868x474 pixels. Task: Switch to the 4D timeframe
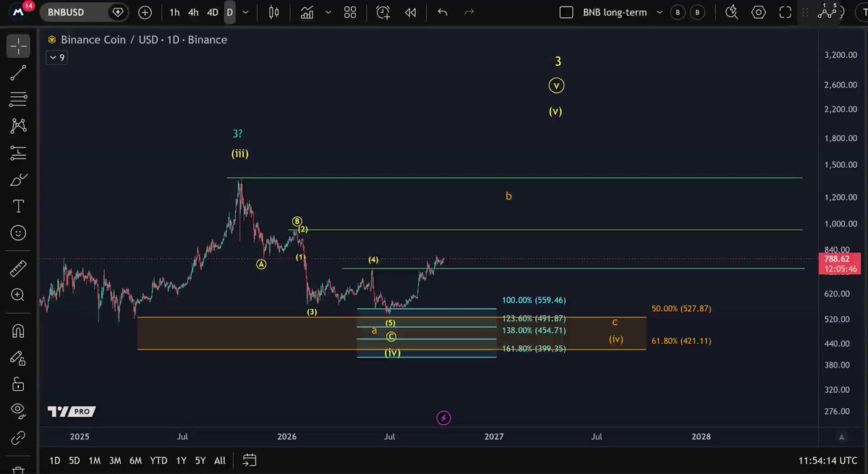tap(213, 12)
